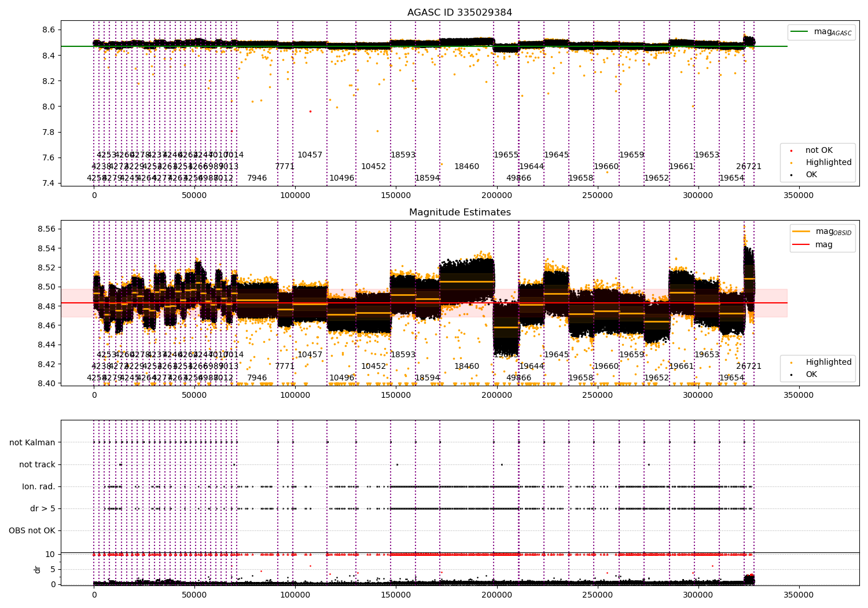Click obsid label 19655 in the top plot
This screenshot has width=868, height=608.
pos(506,155)
